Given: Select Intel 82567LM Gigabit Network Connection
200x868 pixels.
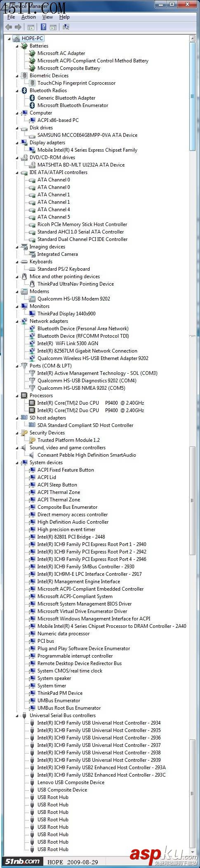Looking at the screenshot, I should coord(87,351).
